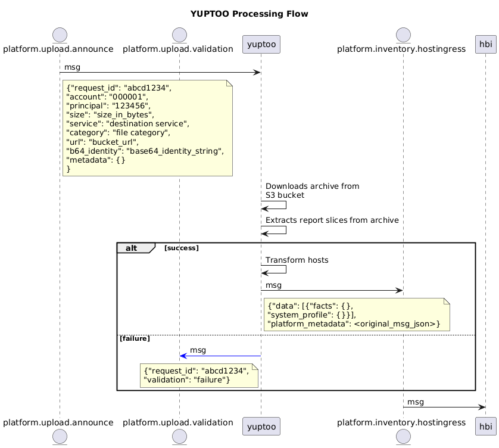Click the "category": "file category" line
This screenshot has width=499, height=448.
click(x=118, y=133)
